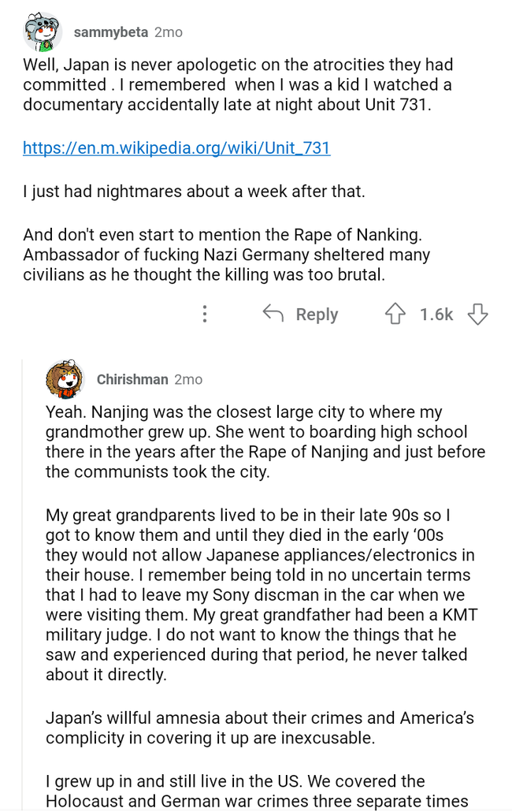Screen dimensions: 512x812
Task: Select the upvote arrow next to 1.6k
Action: (x=395, y=314)
